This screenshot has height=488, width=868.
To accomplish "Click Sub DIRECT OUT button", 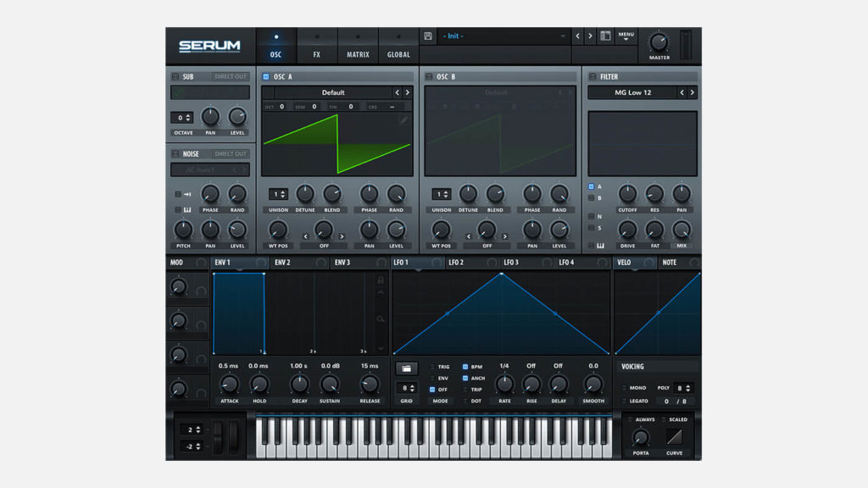I will [231, 77].
